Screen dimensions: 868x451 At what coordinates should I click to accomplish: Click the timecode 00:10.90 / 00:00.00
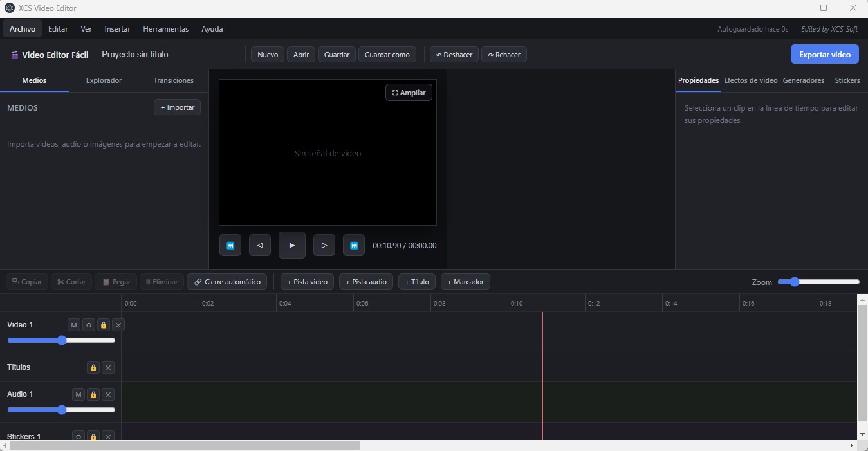[x=405, y=246]
